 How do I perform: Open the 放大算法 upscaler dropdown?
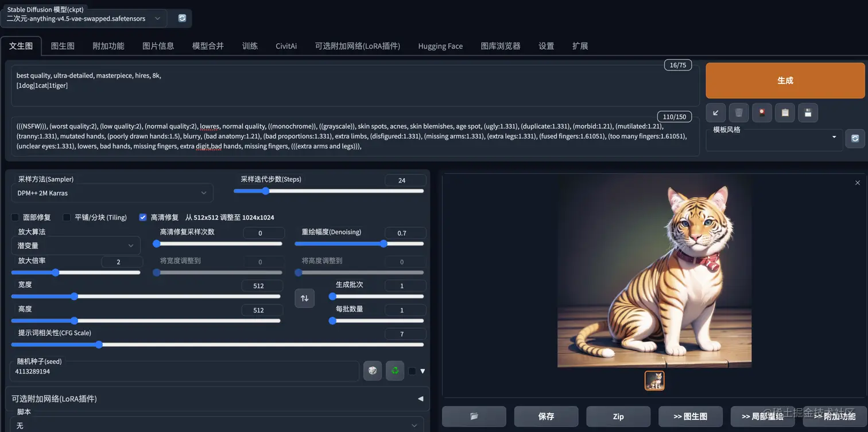tap(76, 245)
